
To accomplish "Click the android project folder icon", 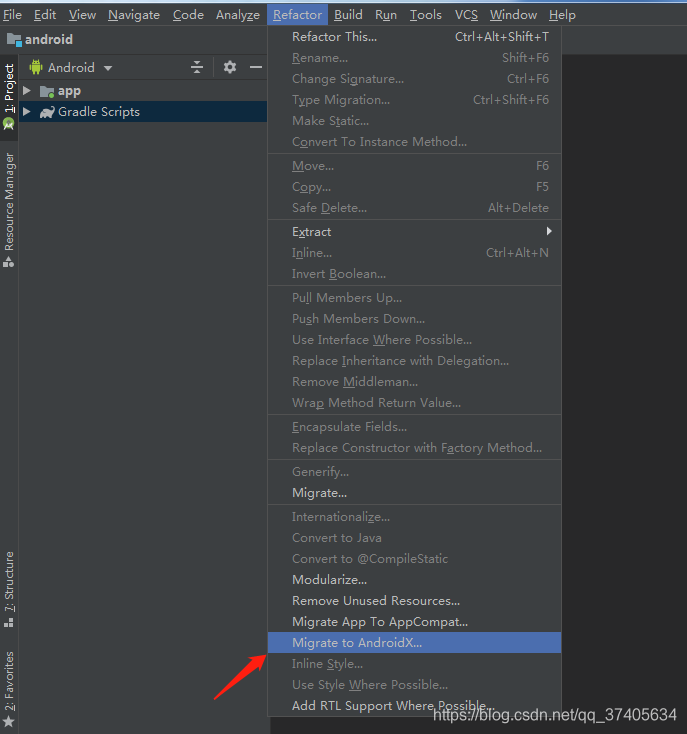I will [x=14, y=40].
